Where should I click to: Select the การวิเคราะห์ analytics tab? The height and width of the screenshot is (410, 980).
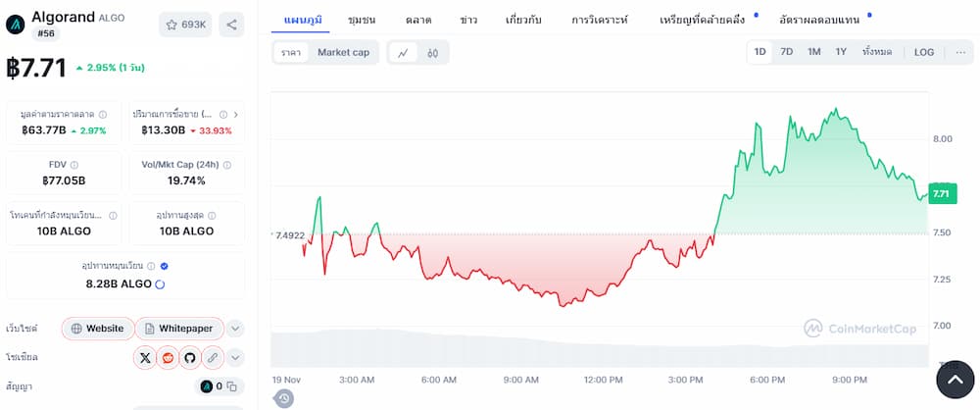[600, 20]
